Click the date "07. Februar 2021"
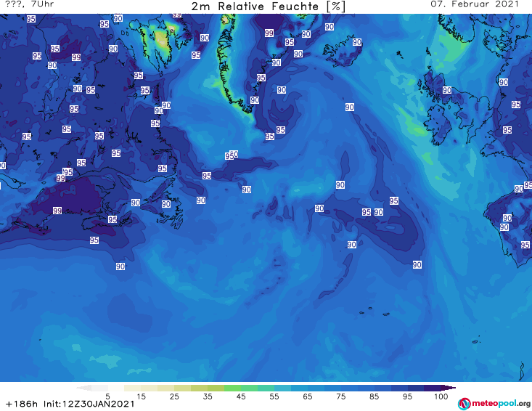This screenshot has width=532, height=411. (x=475, y=4)
